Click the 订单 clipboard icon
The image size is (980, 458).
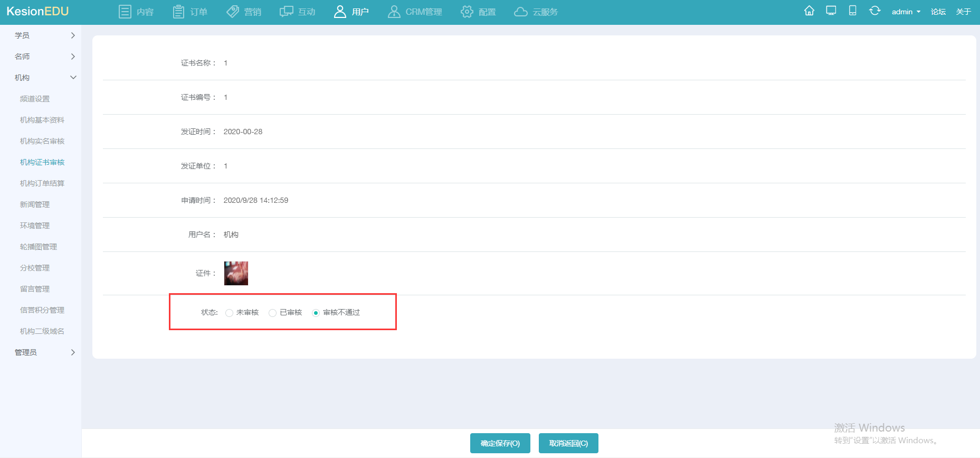click(178, 12)
